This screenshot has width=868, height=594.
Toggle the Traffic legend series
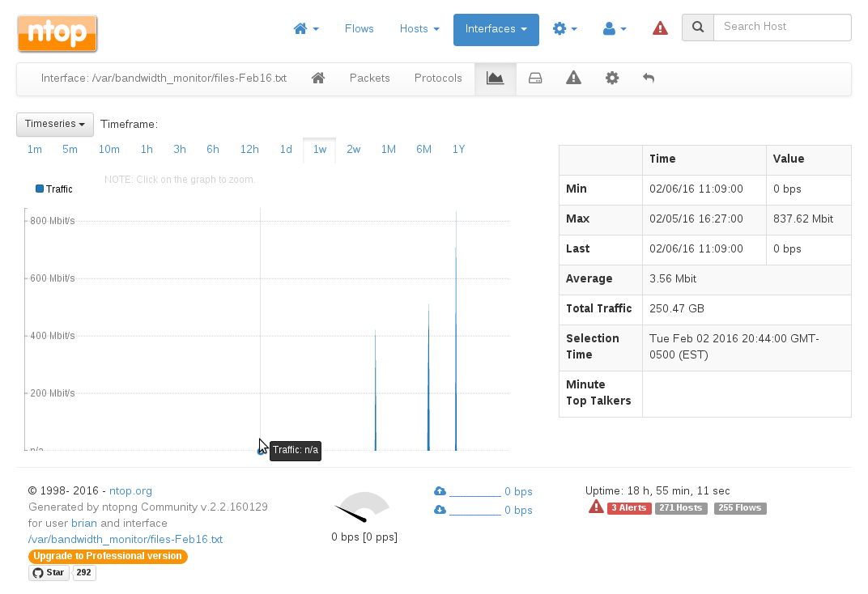pyautogui.click(x=54, y=189)
